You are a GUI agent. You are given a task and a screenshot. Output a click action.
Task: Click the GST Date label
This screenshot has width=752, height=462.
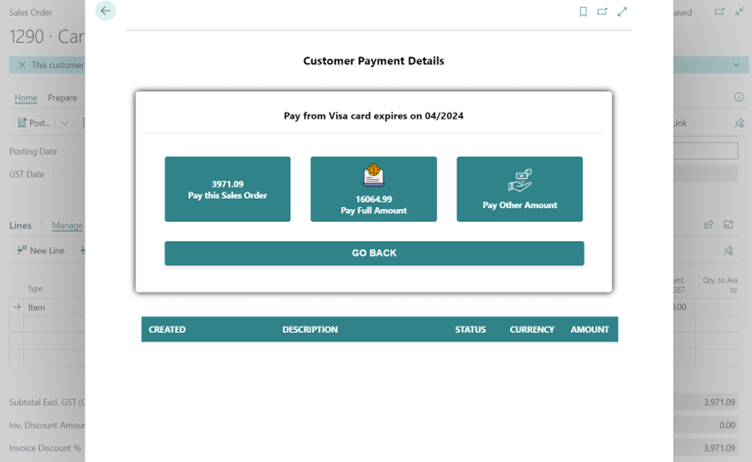26,174
